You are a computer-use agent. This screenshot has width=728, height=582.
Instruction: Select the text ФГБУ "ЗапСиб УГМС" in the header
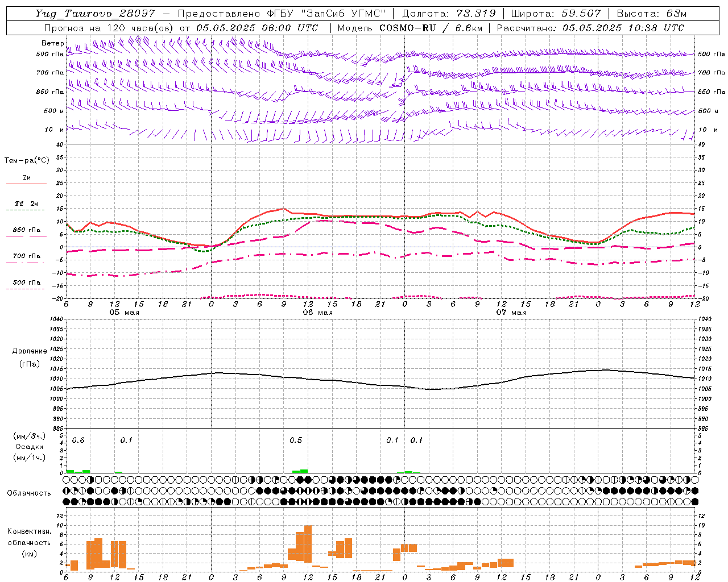(326, 14)
